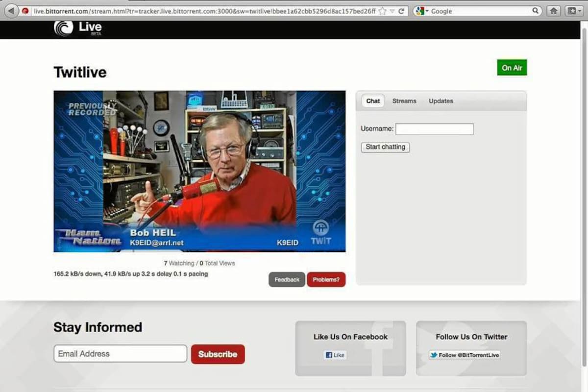Open the bookmarks toolbar button
Viewport: 588px width, 392px height.
(x=574, y=11)
